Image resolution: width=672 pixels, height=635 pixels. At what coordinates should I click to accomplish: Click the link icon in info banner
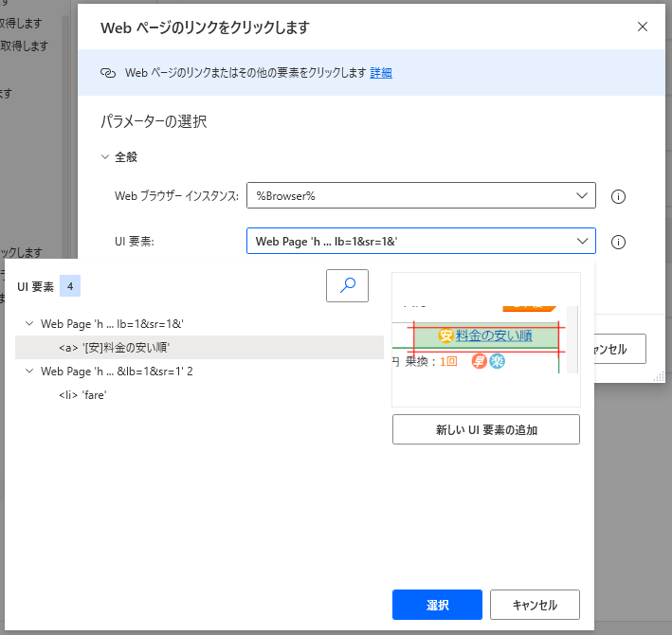[x=107, y=73]
